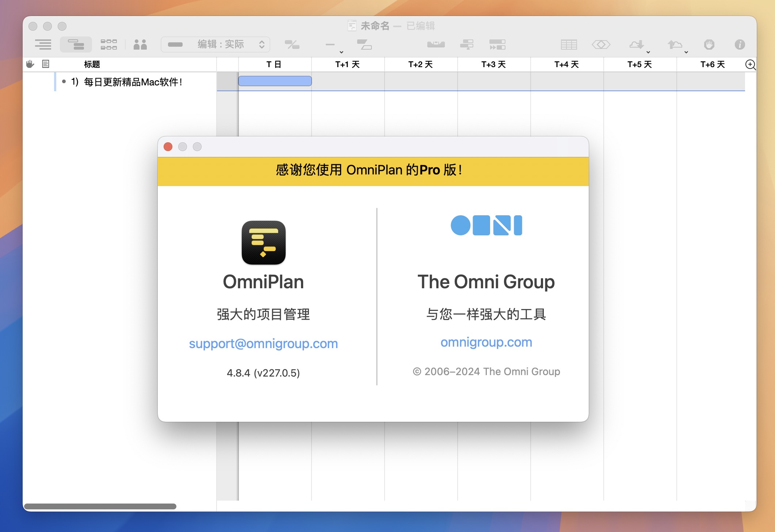This screenshot has height=532, width=775.
Task: Expand the cloud upload chevron
Action: tap(686, 52)
